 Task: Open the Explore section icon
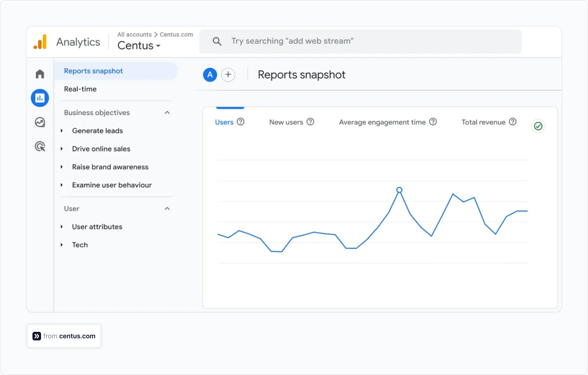[40, 122]
